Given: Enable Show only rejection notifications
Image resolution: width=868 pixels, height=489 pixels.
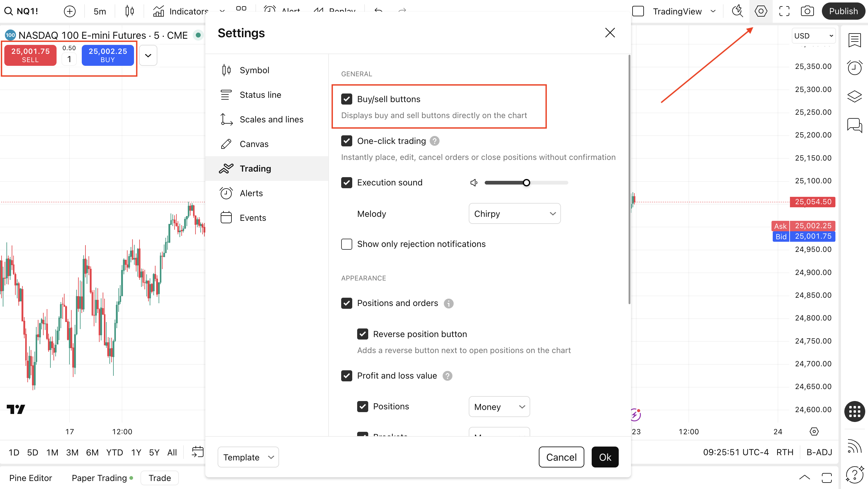Looking at the screenshot, I should (346, 244).
